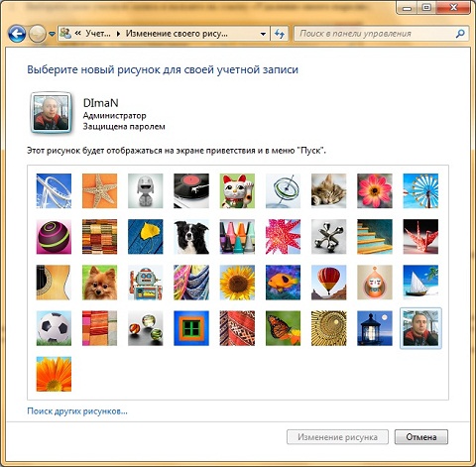
Task: Pick the sailboat on beach picture
Action: click(x=420, y=283)
